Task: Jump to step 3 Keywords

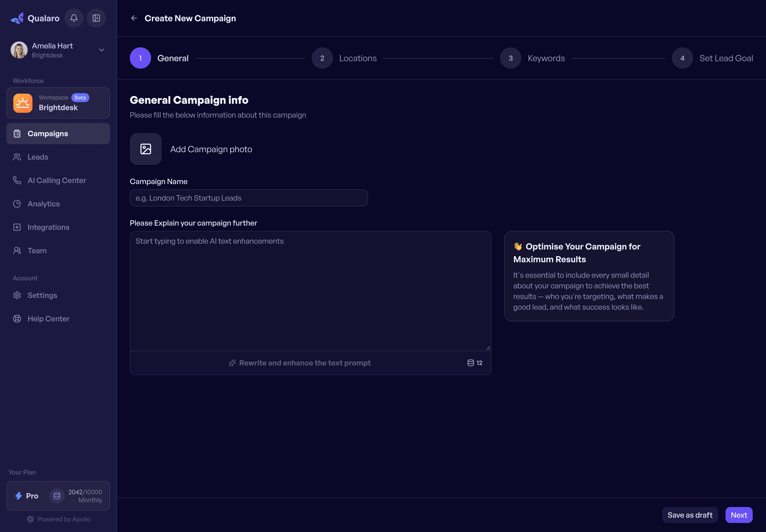Action: [x=532, y=58]
